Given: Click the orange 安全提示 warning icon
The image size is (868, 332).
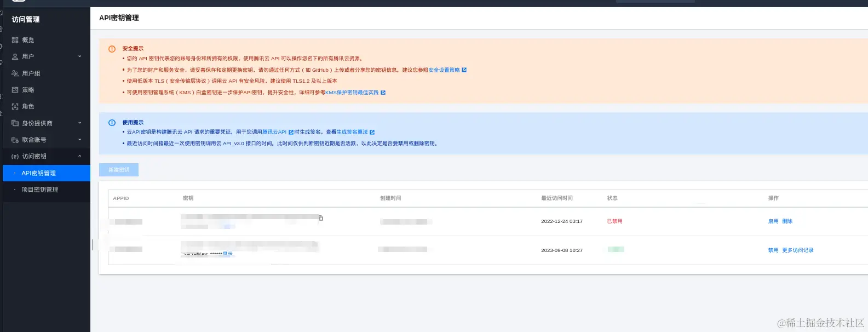Looking at the screenshot, I should 112,49.
